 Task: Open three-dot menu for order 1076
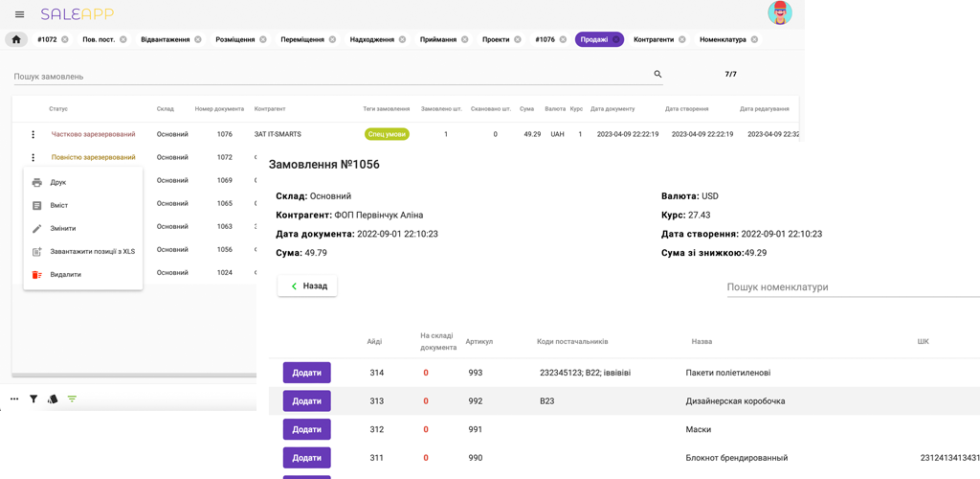click(33, 134)
